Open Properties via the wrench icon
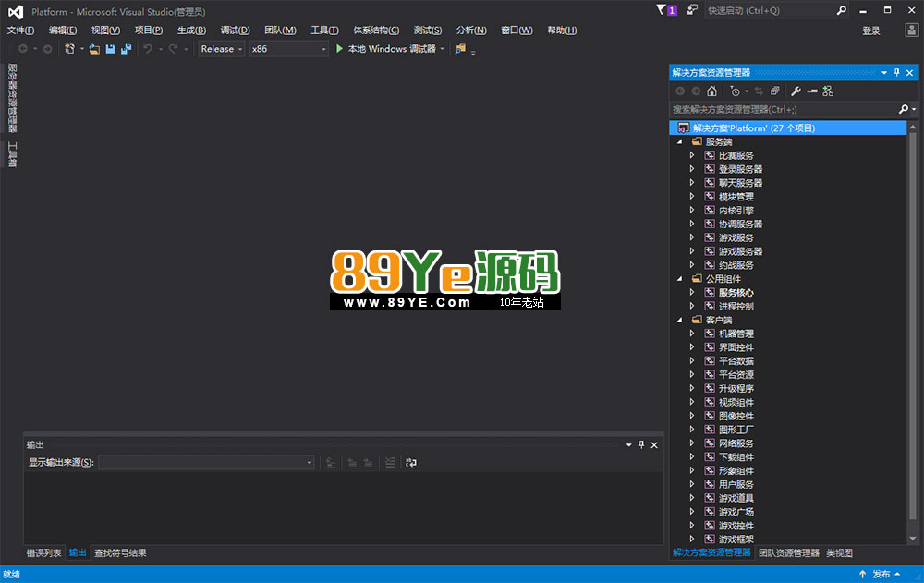 click(x=796, y=91)
